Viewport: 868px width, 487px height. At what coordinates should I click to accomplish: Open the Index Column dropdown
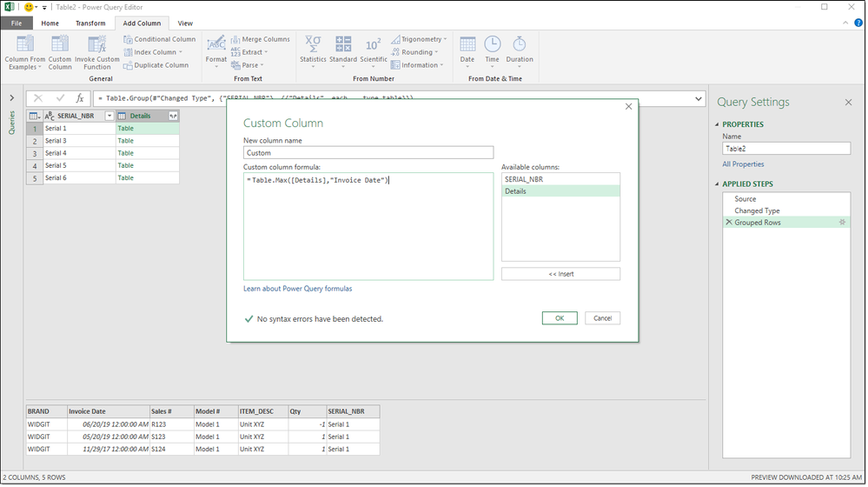(181, 52)
